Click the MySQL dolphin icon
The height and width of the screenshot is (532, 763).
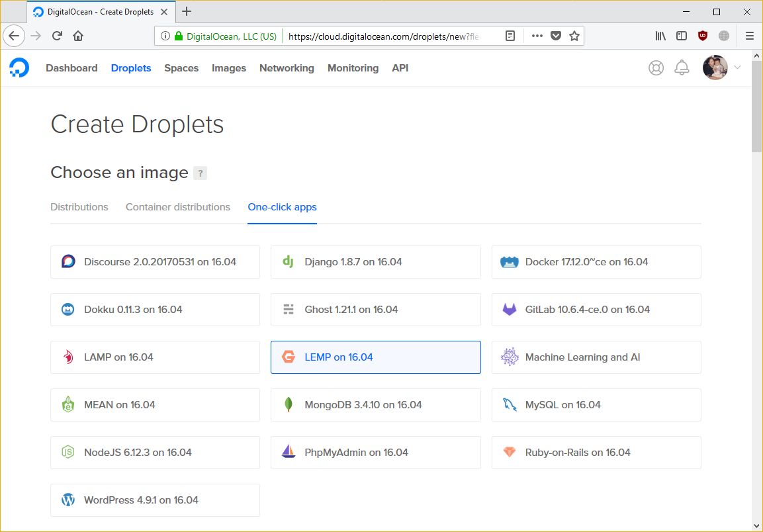[x=510, y=404]
